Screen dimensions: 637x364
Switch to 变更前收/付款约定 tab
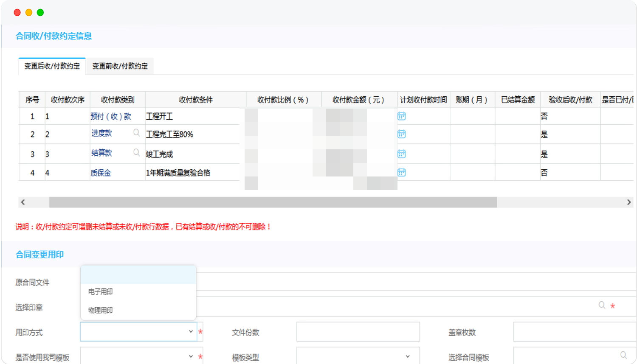pyautogui.click(x=120, y=66)
